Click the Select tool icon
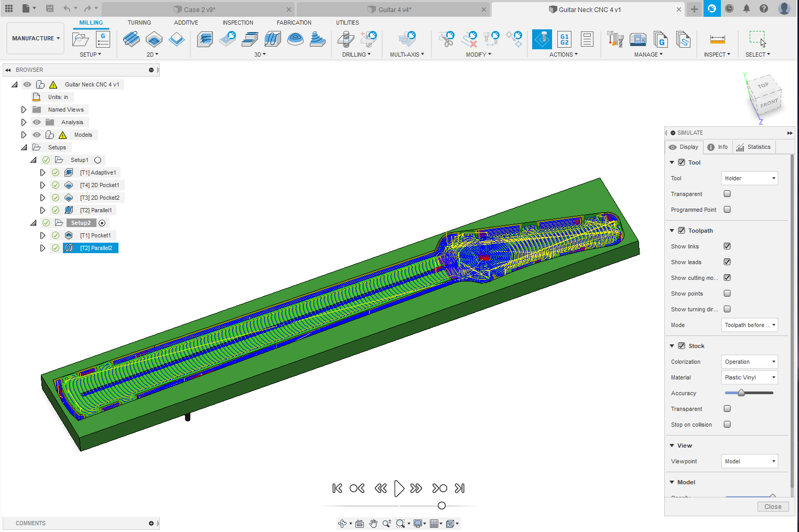799x532 pixels. pos(758,39)
